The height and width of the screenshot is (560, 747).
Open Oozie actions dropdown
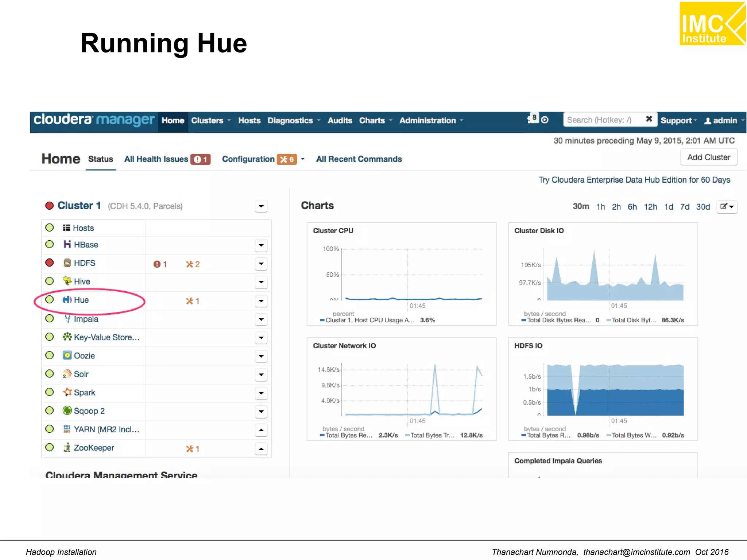(x=261, y=356)
